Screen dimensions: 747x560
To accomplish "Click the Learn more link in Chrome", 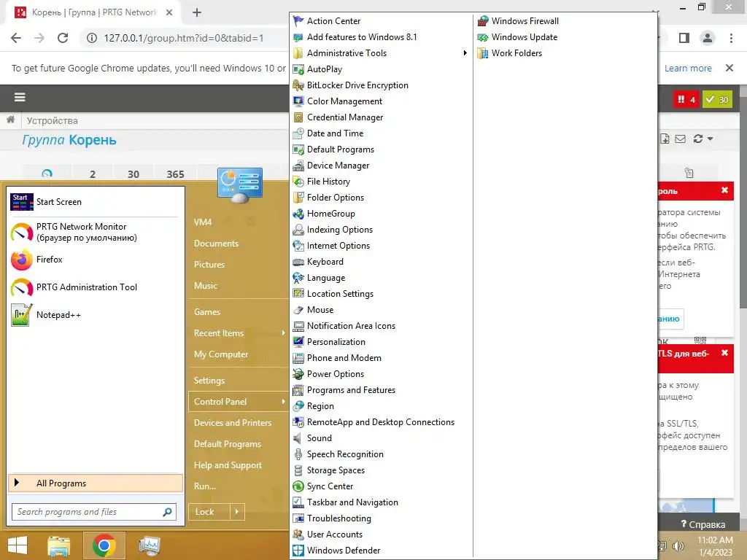I will point(688,68).
